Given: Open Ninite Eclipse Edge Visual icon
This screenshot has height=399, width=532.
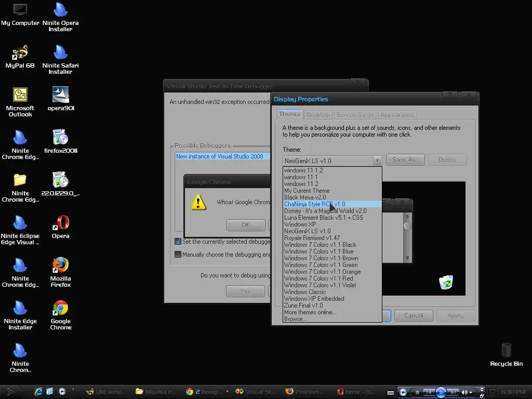Looking at the screenshot, I should click(20, 230).
